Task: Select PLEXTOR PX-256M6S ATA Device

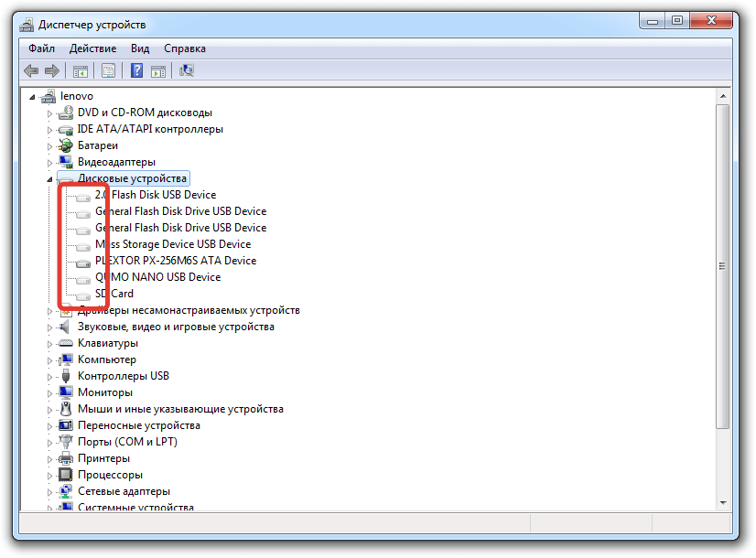Action: click(x=176, y=261)
